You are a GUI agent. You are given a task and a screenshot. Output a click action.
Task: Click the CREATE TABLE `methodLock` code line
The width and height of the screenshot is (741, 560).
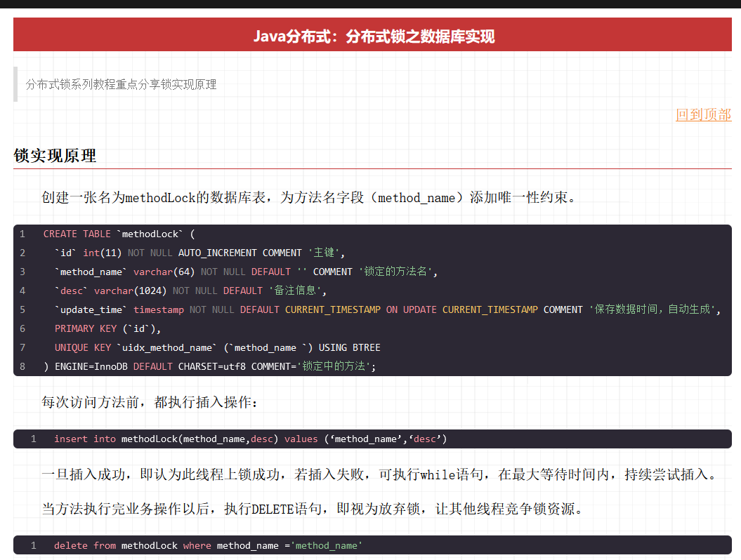click(119, 234)
